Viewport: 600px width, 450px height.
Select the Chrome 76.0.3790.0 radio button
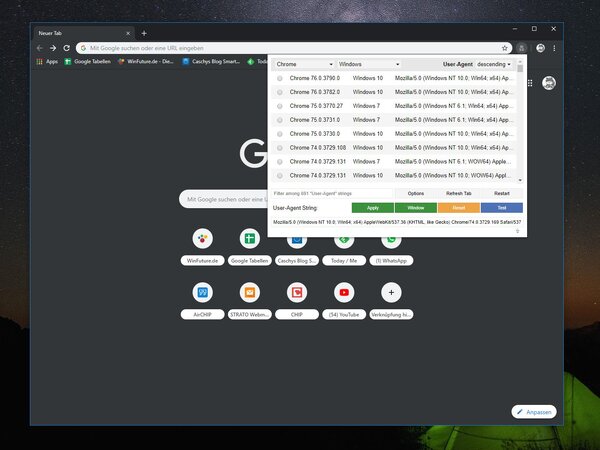coord(280,78)
